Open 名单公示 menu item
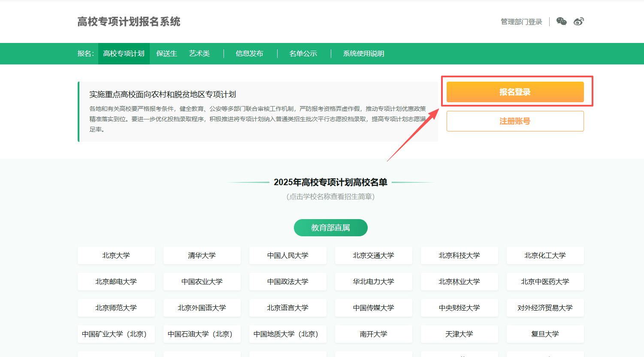The image size is (644, 357). (x=303, y=54)
